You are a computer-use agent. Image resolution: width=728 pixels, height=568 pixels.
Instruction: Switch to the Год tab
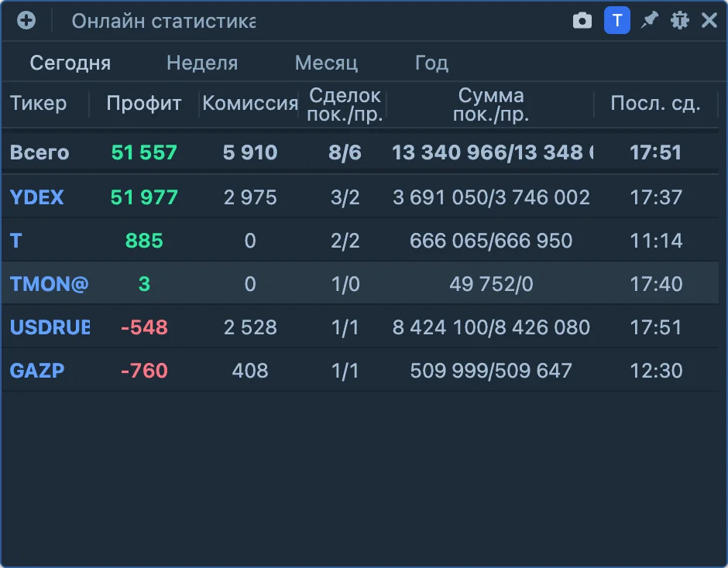click(x=432, y=63)
